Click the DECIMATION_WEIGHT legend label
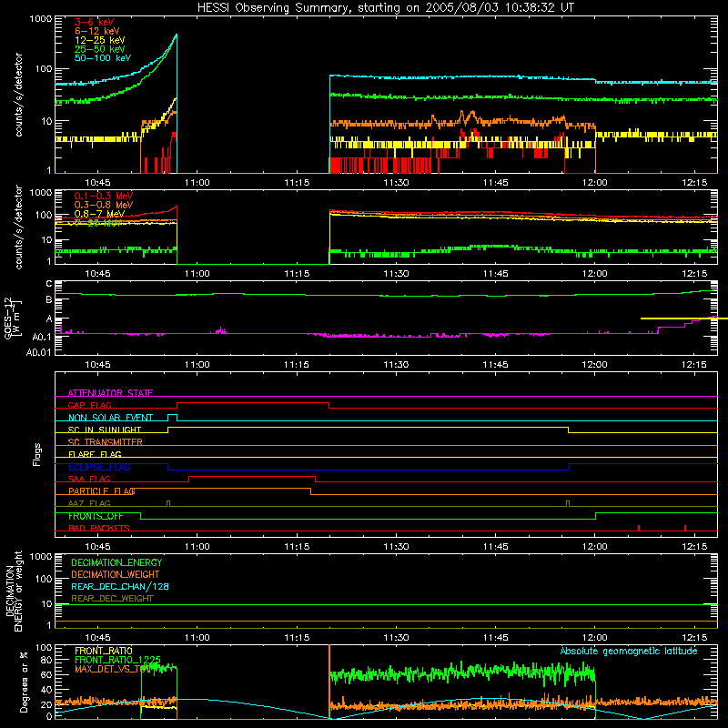The height and width of the screenshot is (728, 728). [116, 574]
